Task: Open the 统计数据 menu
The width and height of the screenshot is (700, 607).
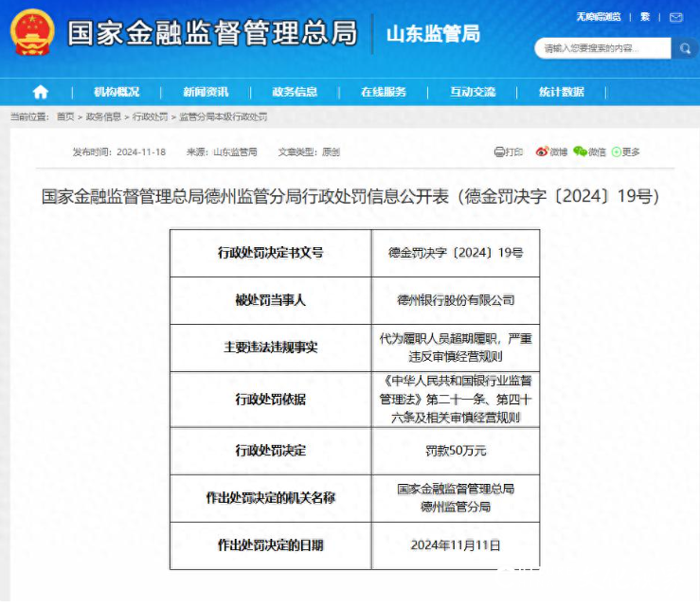Action: pos(562,92)
